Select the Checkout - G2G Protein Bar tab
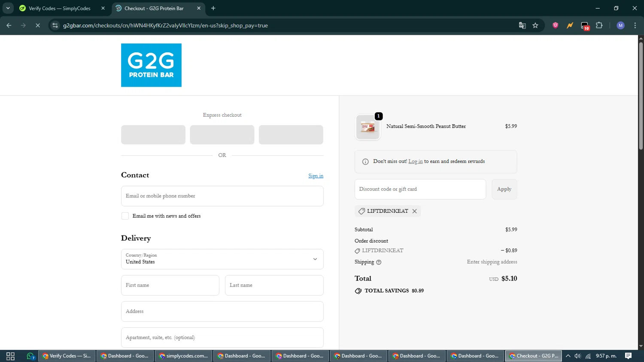 (154, 8)
